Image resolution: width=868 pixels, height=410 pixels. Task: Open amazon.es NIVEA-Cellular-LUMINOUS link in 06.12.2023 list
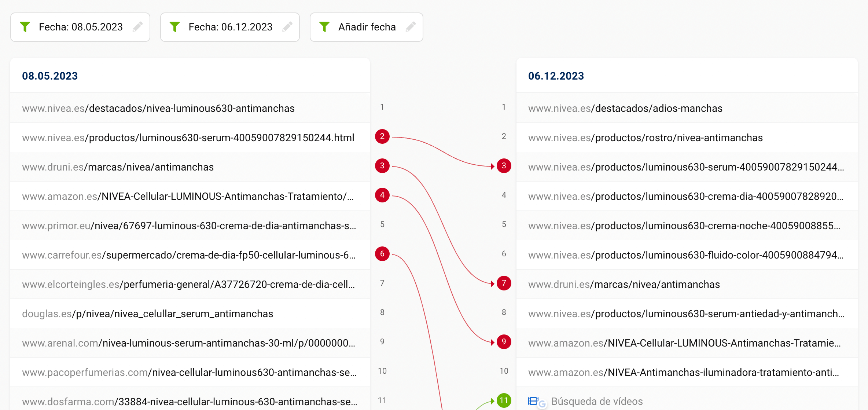[x=684, y=343]
